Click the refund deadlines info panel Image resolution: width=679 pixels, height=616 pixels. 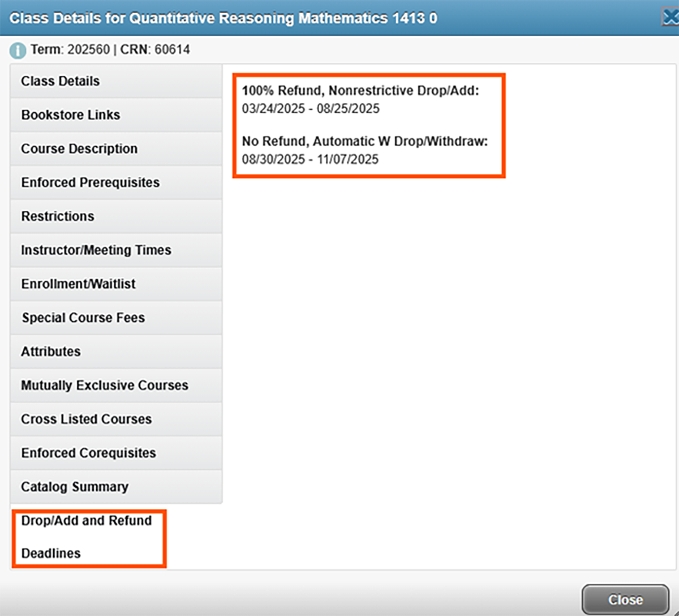click(x=368, y=125)
